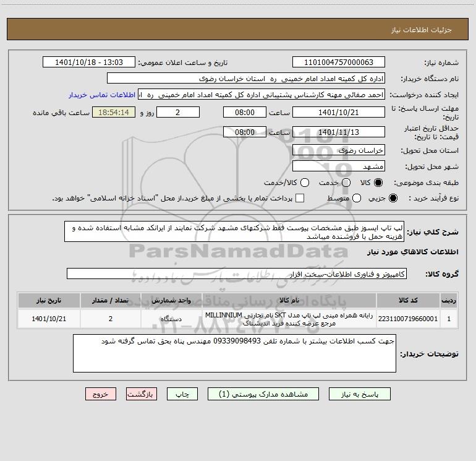Click the نام کالا column header

click(x=289, y=300)
